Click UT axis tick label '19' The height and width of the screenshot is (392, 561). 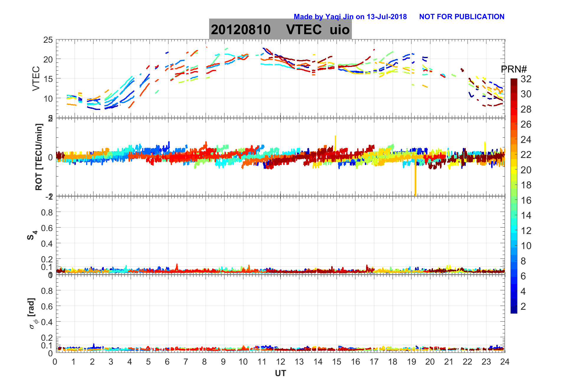click(x=411, y=362)
